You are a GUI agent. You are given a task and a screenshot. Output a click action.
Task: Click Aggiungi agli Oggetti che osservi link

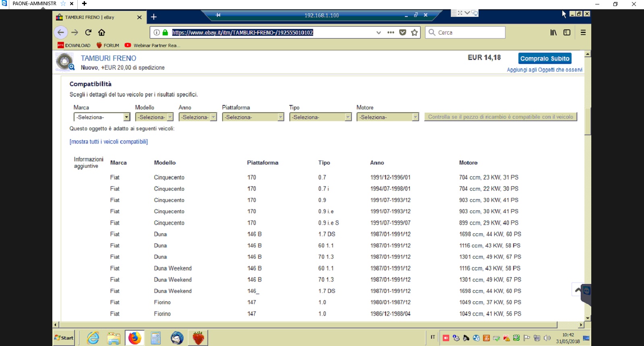tap(545, 70)
